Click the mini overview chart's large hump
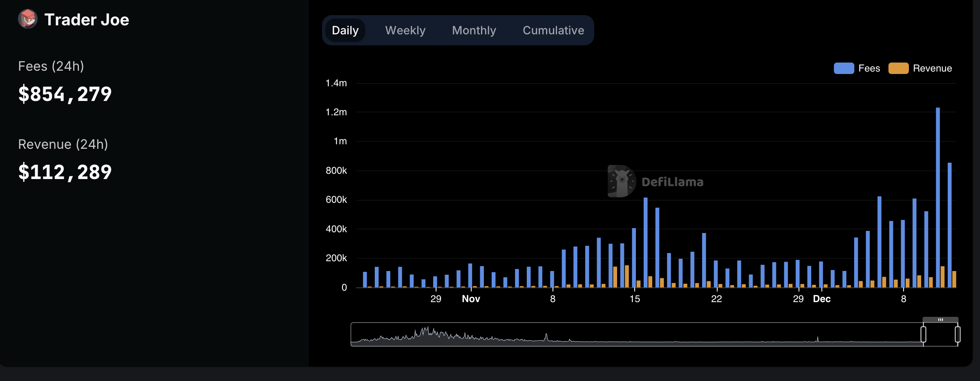The height and width of the screenshot is (381, 980). coord(427,334)
